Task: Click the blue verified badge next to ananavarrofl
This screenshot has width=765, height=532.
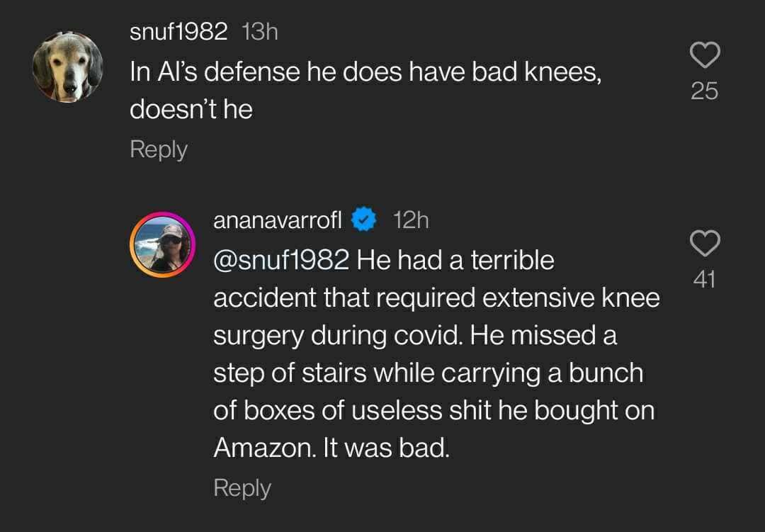Action: (363, 220)
